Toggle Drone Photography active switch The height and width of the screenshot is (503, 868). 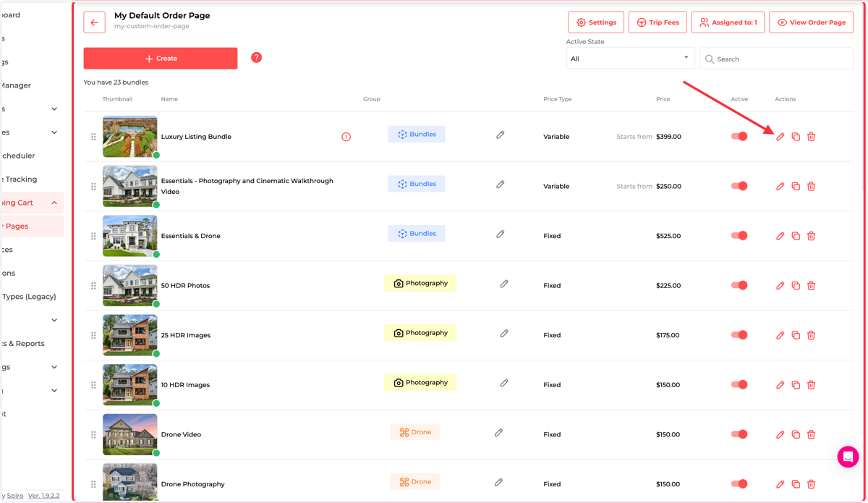(x=739, y=483)
